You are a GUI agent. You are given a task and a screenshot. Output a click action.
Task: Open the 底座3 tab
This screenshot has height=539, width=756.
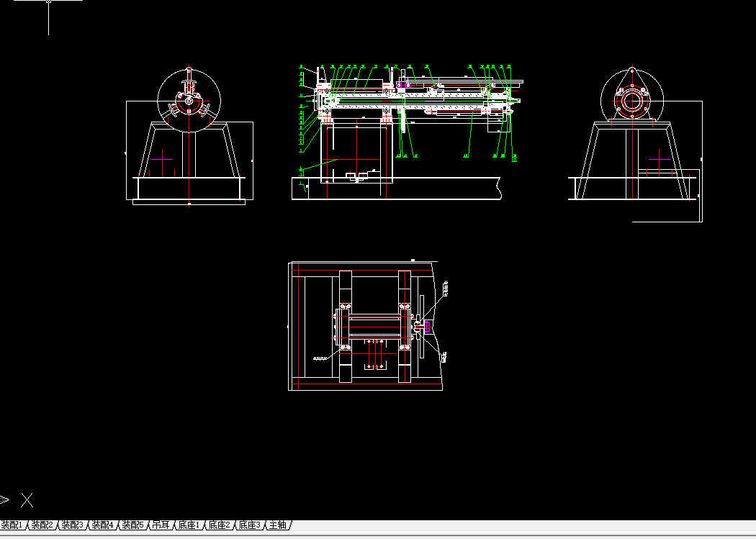click(250, 525)
